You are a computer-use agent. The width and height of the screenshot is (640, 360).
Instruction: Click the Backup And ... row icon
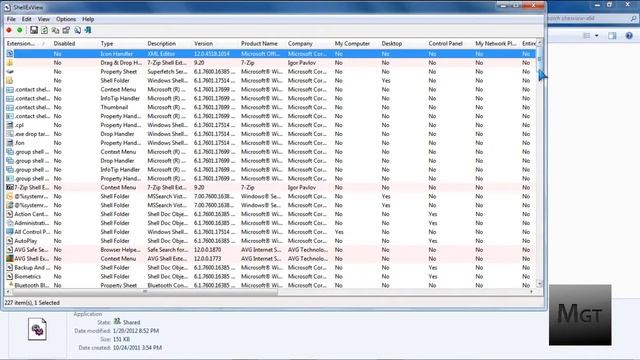10,268
